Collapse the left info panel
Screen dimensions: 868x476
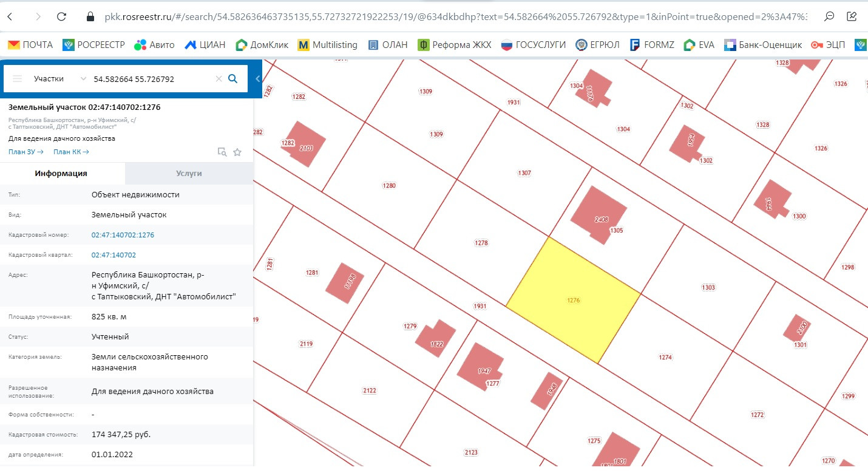257,79
